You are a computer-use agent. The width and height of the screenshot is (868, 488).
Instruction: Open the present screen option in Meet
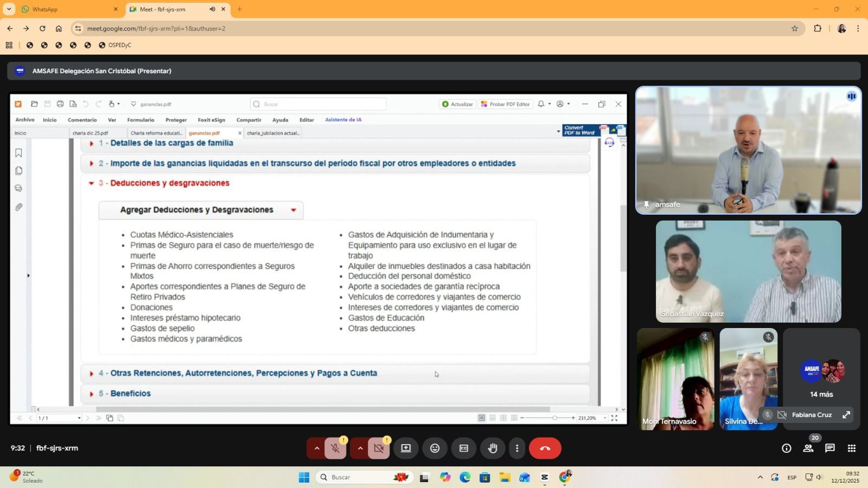coord(405,448)
